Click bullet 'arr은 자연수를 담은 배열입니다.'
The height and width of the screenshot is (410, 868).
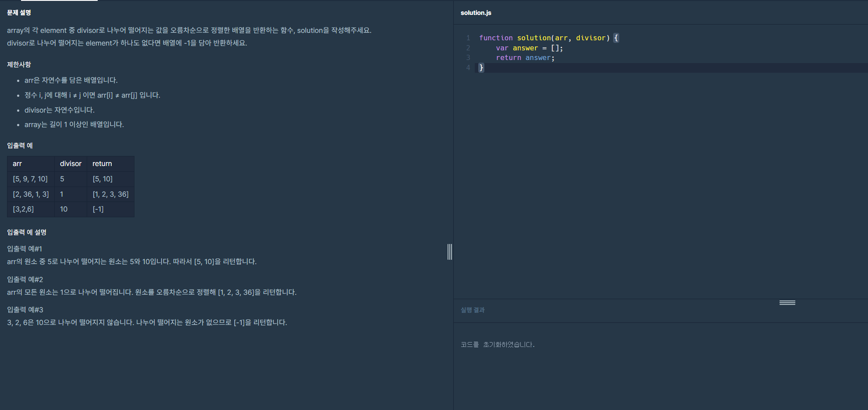coord(71,80)
